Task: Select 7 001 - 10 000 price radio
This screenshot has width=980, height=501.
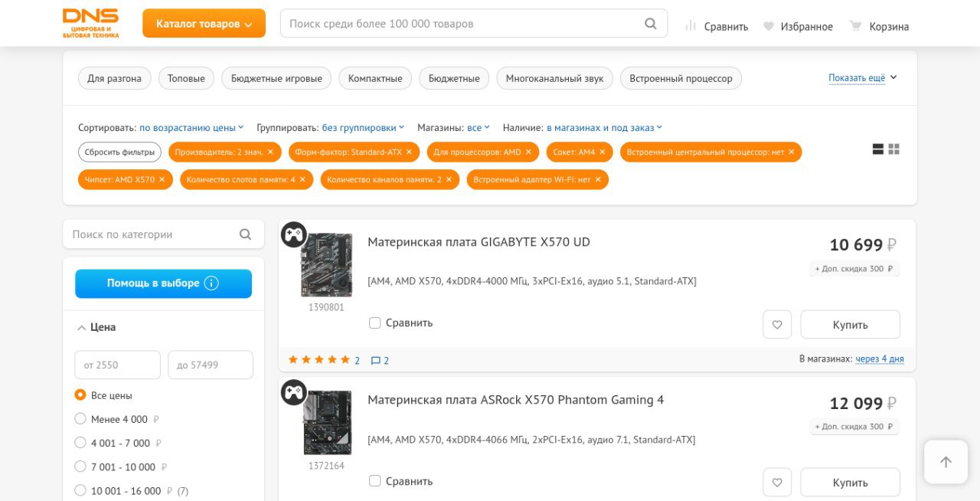Action: pos(80,467)
